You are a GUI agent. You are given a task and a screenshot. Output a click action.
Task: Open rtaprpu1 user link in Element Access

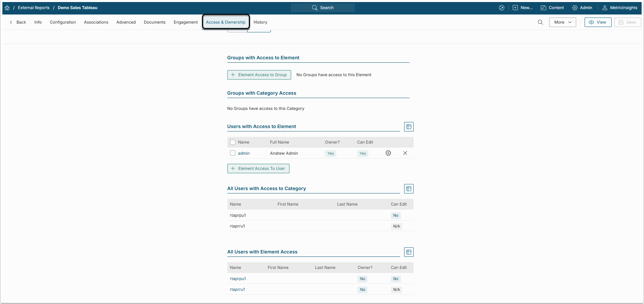pyautogui.click(x=238, y=279)
